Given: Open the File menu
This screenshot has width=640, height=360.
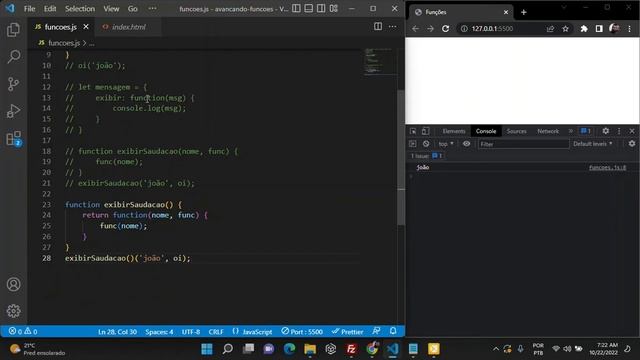Looking at the screenshot, I should click(x=29, y=9).
